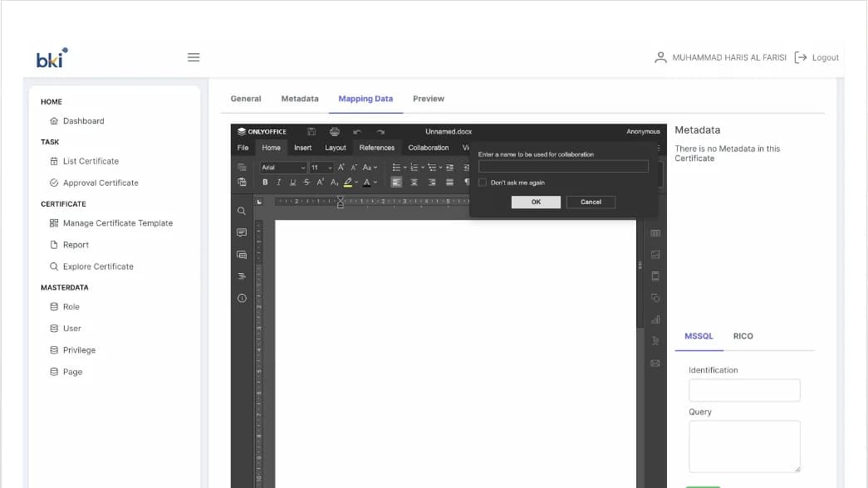Open image settings in right sidebar
The height and width of the screenshot is (488, 868).
click(655, 255)
